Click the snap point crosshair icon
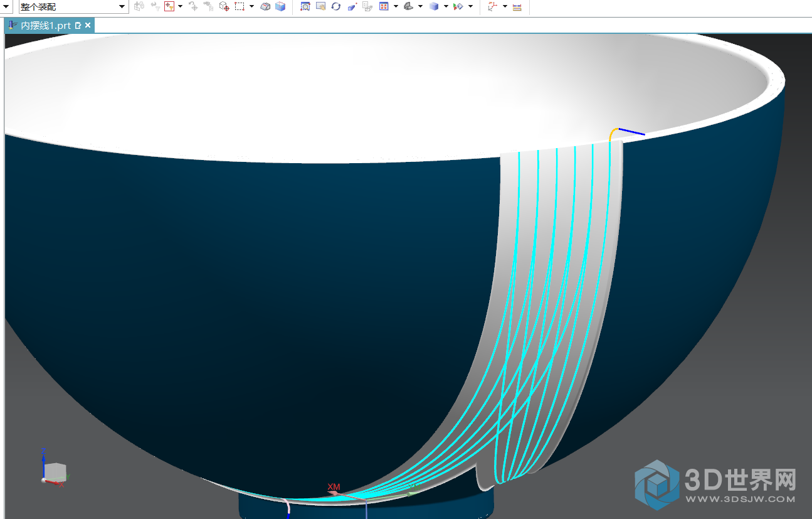This screenshot has height=519, width=812. pos(194,6)
